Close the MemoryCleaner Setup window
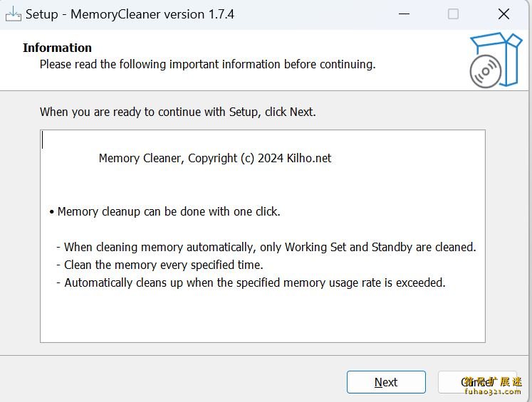Viewport: 532px width, 402px height. 504,14
